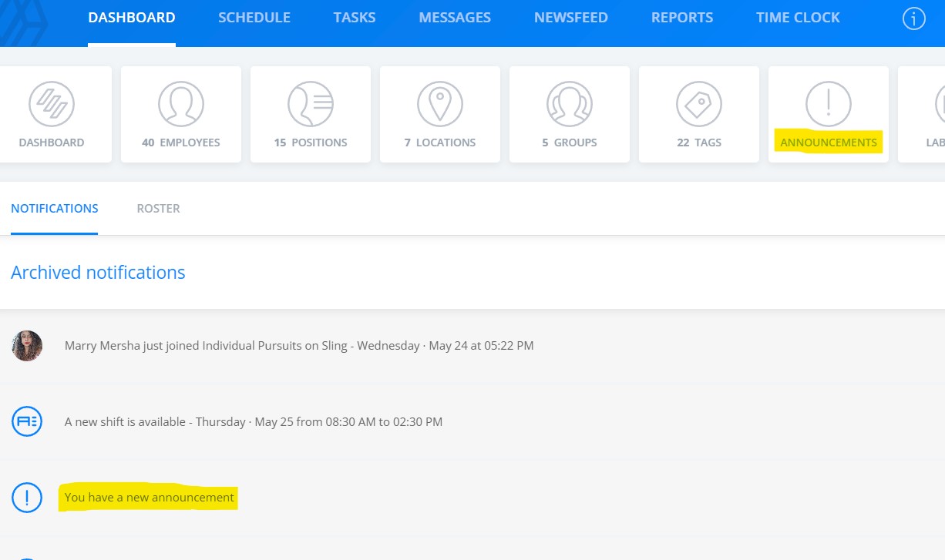The image size is (945, 560).
Task: Open the cut-off LAB tile at the right edge
Action: point(922,114)
